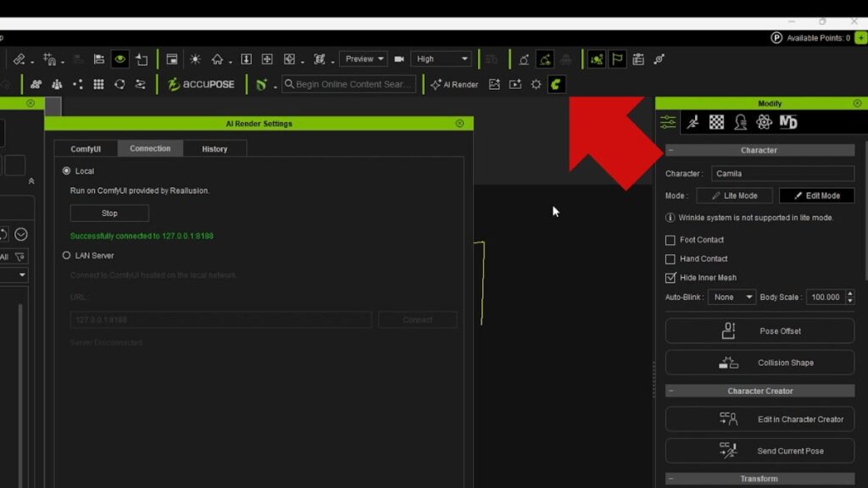The height and width of the screenshot is (488, 868).
Task: Click the align objects toolbar icon
Action: pyautogui.click(x=99, y=59)
